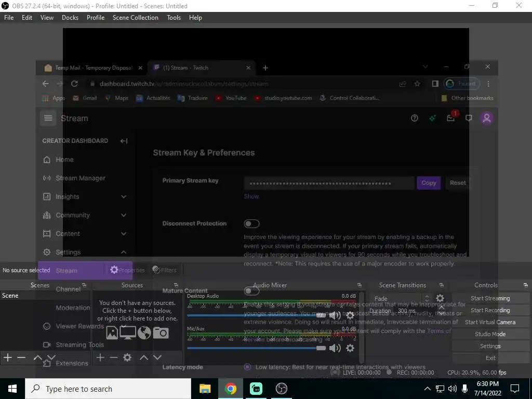Click the Audio Mixer scrollbar

pyautogui.click(x=362, y=327)
